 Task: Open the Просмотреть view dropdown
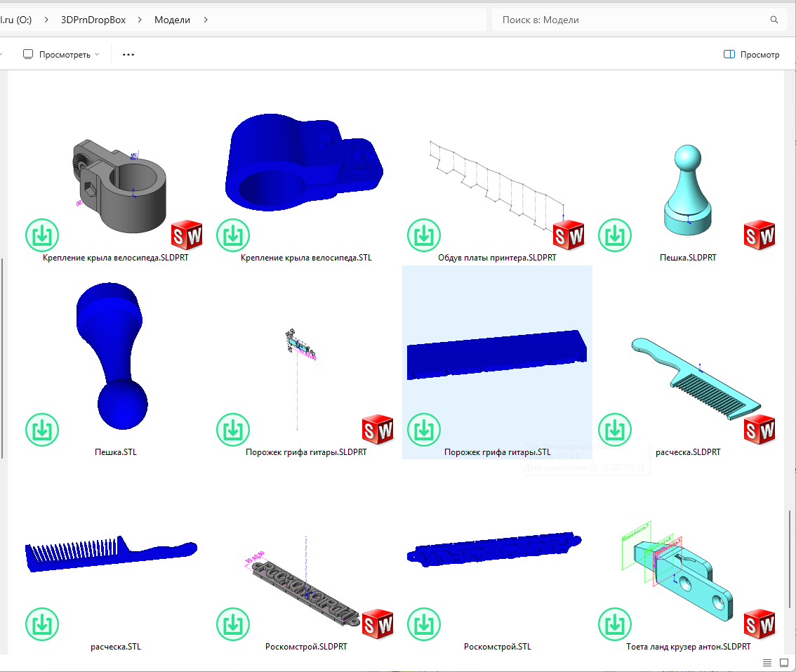click(x=61, y=55)
